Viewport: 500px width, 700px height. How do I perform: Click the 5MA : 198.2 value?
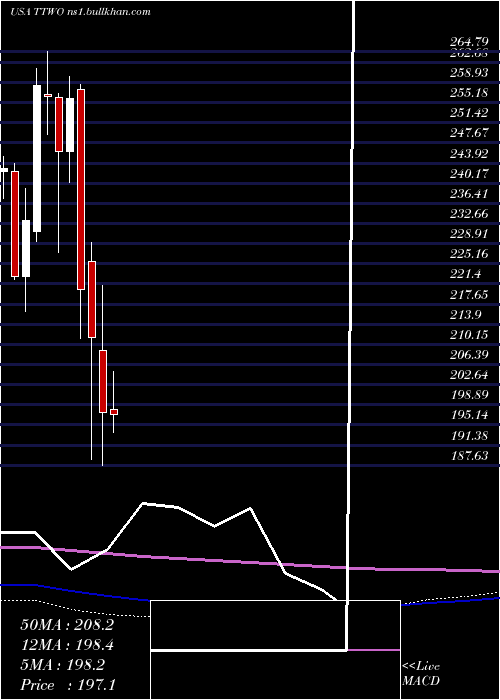pyautogui.click(x=63, y=665)
